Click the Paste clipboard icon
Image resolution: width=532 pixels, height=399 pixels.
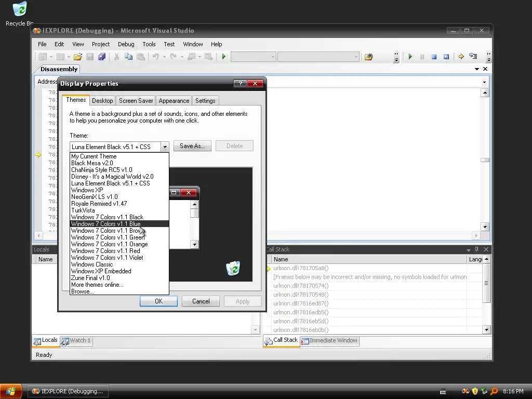(140, 57)
